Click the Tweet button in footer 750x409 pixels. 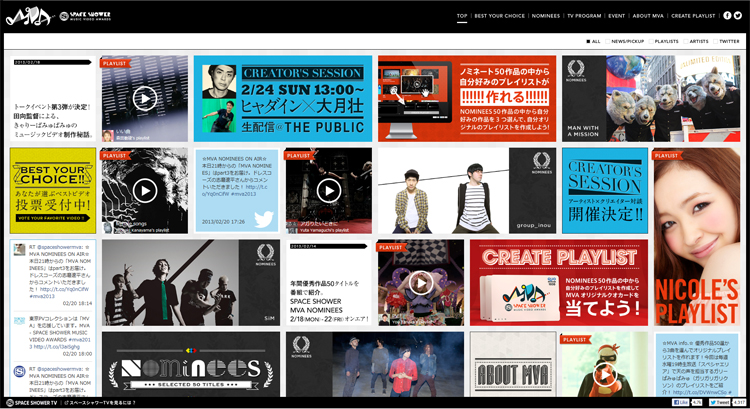719,403
